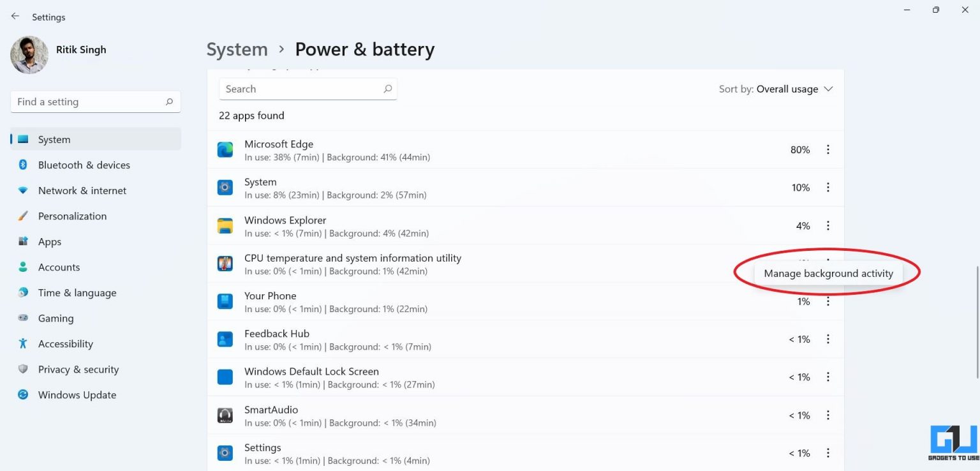Select Apps in the settings sidebar
Viewport: 980px width, 471px height.
[x=24, y=241]
